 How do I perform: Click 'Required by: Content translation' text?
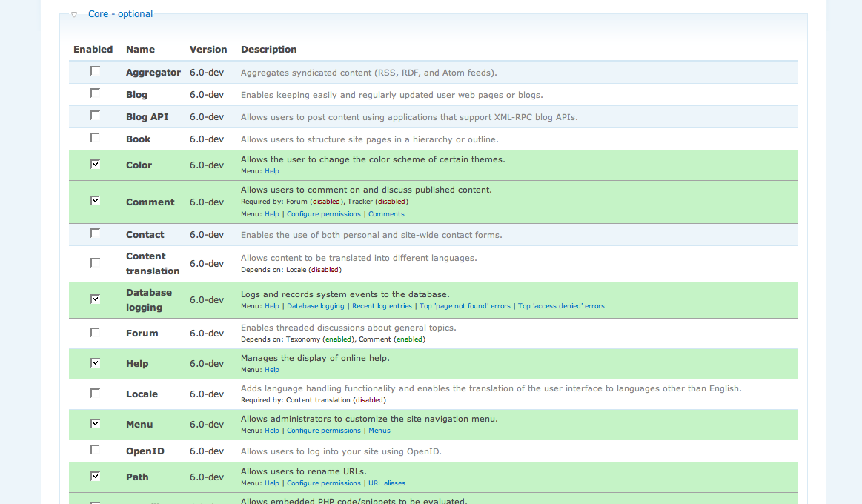pyautogui.click(x=314, y=400)
